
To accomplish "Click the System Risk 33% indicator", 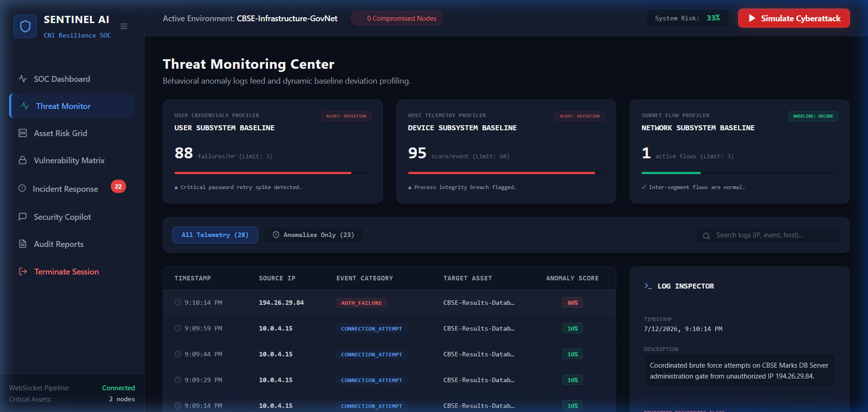I will click(x=687, y=18).
